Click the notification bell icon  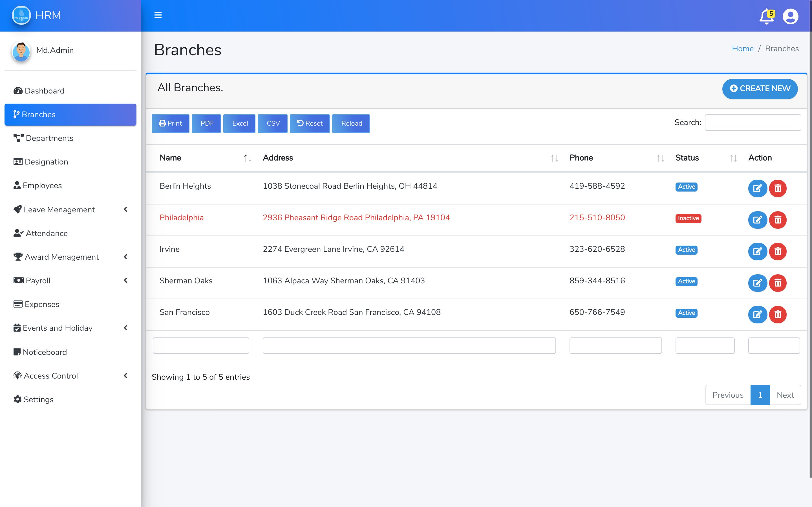[766, 17]
